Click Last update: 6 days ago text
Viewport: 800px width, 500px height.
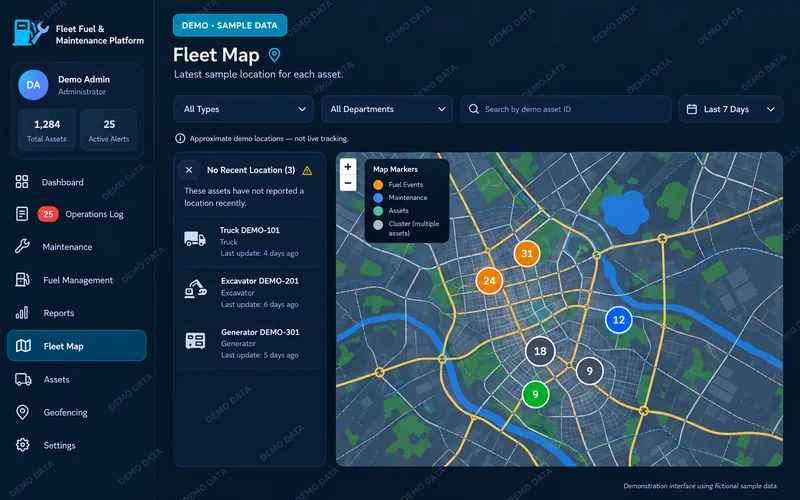point(259,305)
